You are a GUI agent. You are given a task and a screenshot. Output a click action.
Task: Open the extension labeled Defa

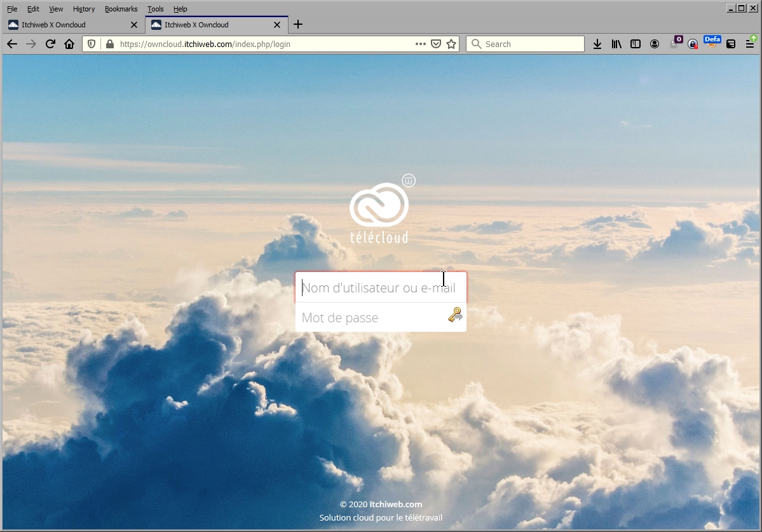pos(712,43)
